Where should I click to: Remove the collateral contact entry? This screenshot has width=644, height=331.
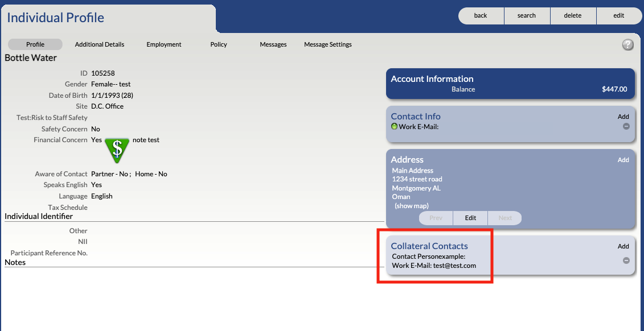tap(626, 260)
